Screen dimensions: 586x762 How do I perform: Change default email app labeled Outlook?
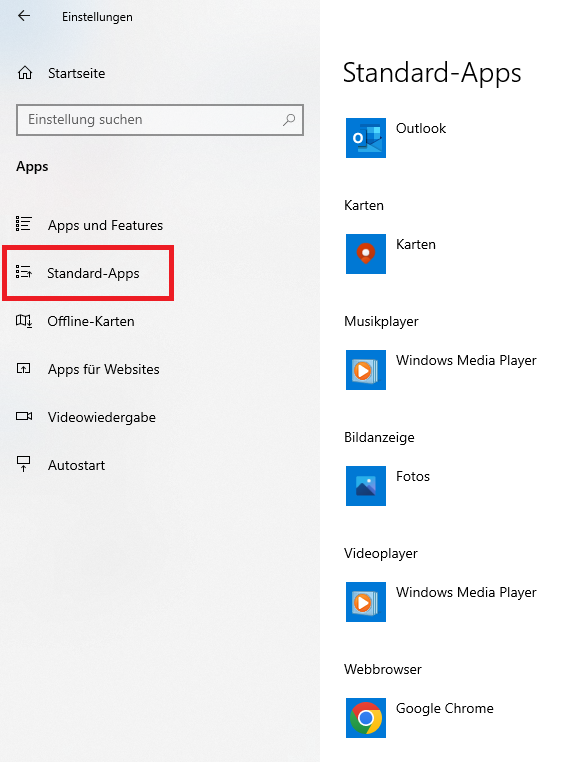click(x=421, y=128)
